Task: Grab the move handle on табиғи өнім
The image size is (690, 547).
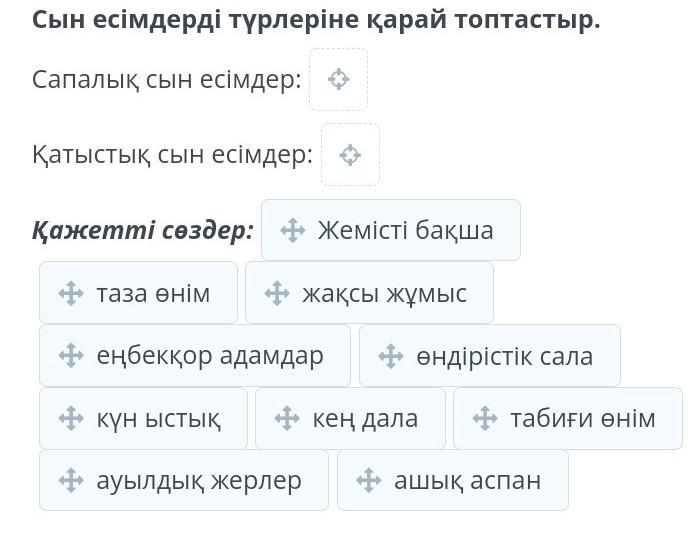Action: (485, 418)
